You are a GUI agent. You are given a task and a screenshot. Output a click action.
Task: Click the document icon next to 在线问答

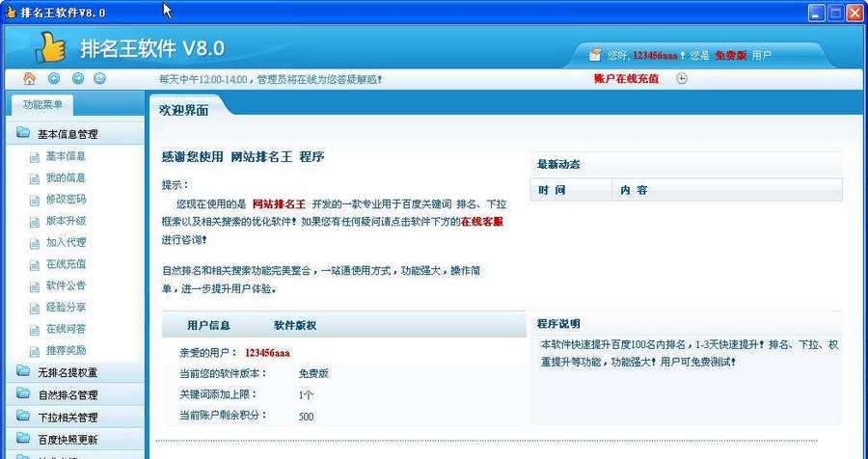[35, 330]
